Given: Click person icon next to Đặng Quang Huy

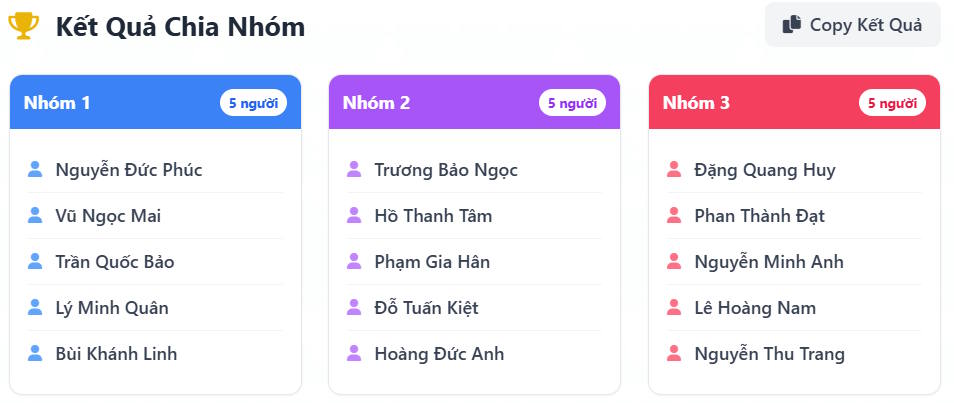Looking at the screenshot, I should click(673, 170).
